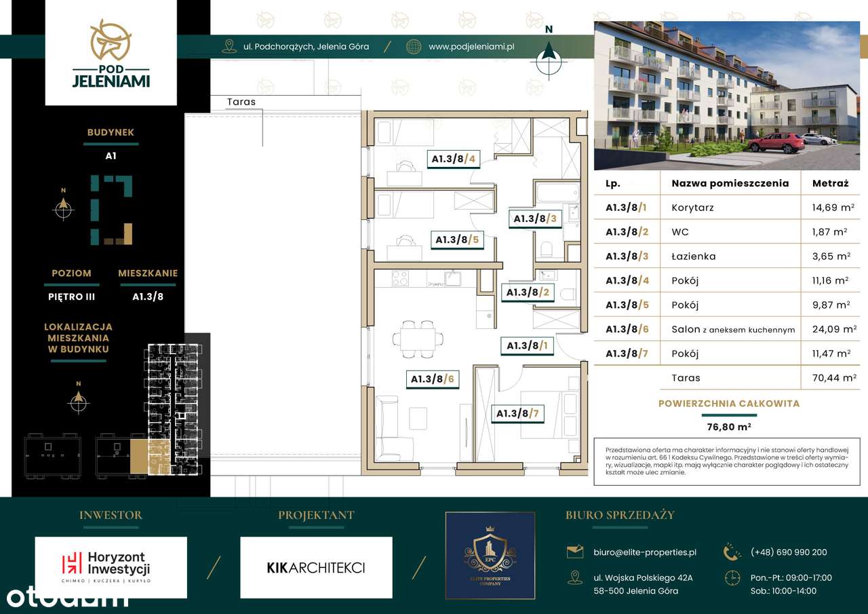Click the address ul. Podchorążych, Jelenia Góra

pos(306,47)
